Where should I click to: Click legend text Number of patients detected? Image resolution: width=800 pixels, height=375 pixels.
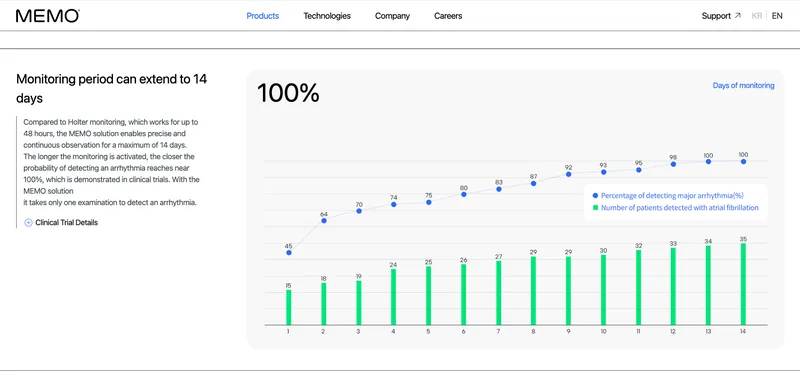(680, 208)
